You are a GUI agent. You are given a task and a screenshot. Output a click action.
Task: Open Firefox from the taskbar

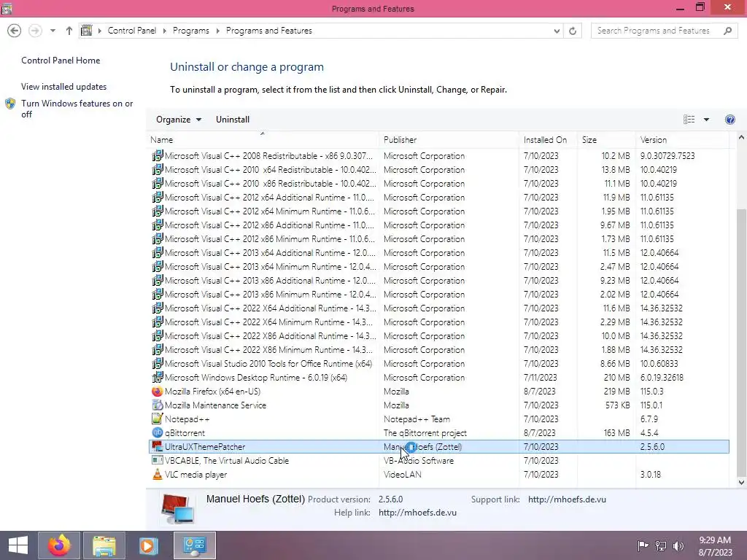(59, 545)
